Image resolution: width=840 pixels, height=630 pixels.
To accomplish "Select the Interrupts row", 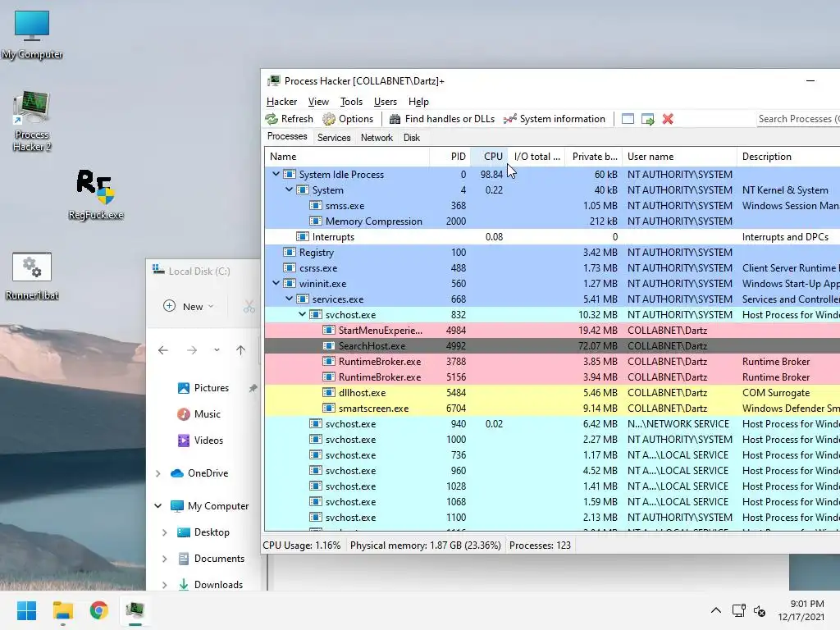I will 552,237.
